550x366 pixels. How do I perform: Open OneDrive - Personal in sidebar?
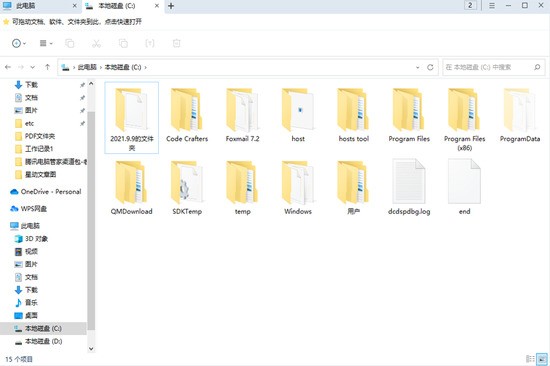(46, 192)
